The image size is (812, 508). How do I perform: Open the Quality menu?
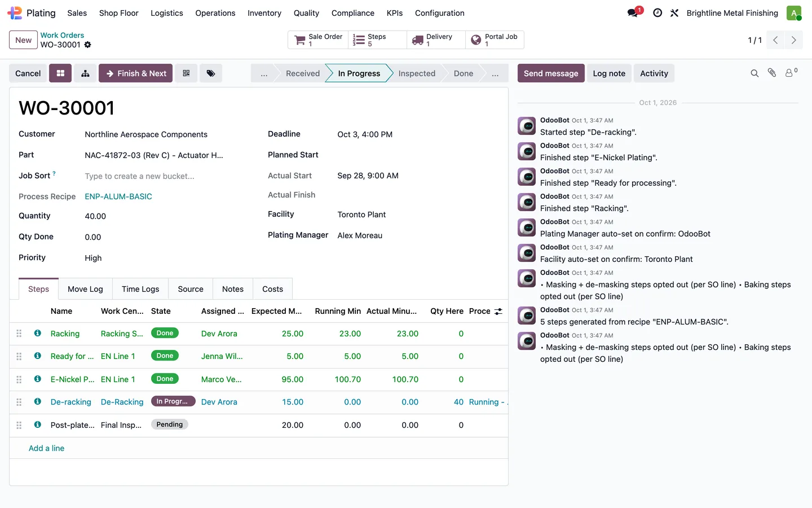(x=306, y=13)
